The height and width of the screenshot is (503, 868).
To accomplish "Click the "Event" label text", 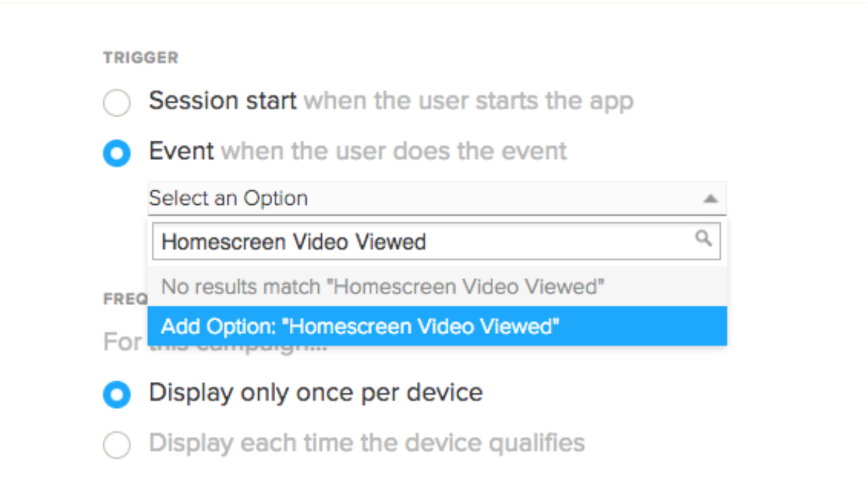I will coord(181,151).
